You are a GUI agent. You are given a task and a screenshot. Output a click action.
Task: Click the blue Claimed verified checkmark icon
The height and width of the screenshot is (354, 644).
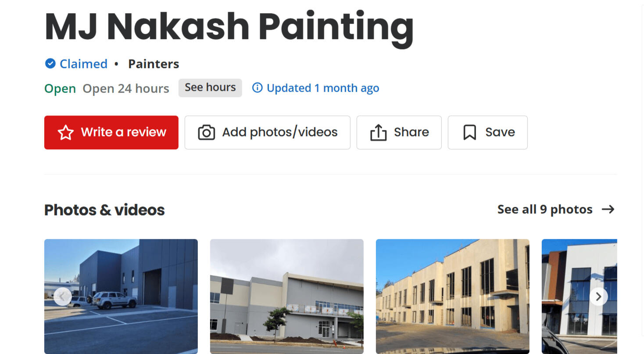point(50,64)
